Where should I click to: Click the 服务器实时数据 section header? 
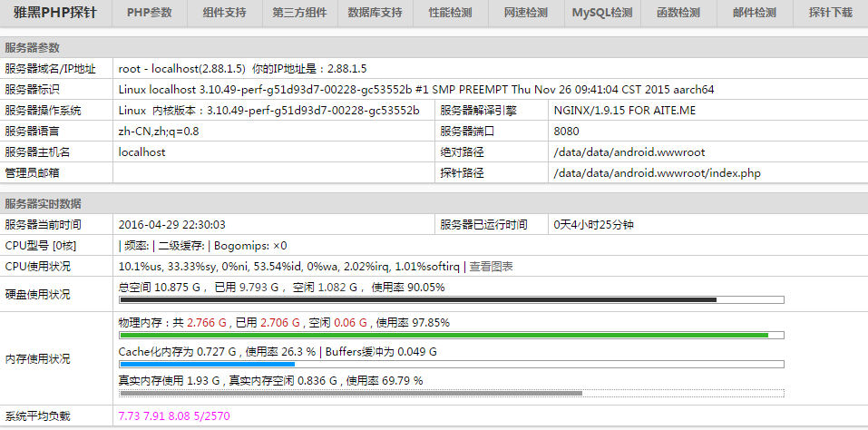(43, 203)
